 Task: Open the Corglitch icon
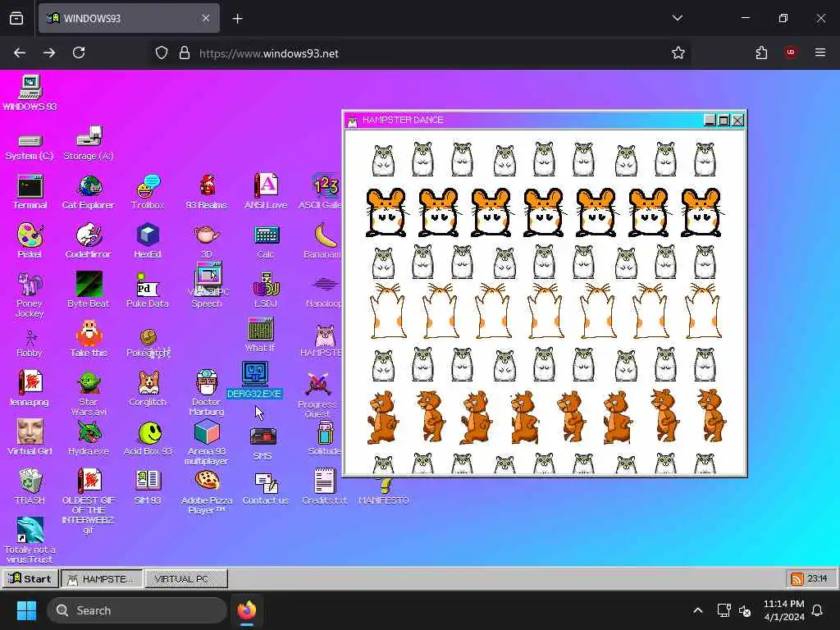[x=148, y=388]
